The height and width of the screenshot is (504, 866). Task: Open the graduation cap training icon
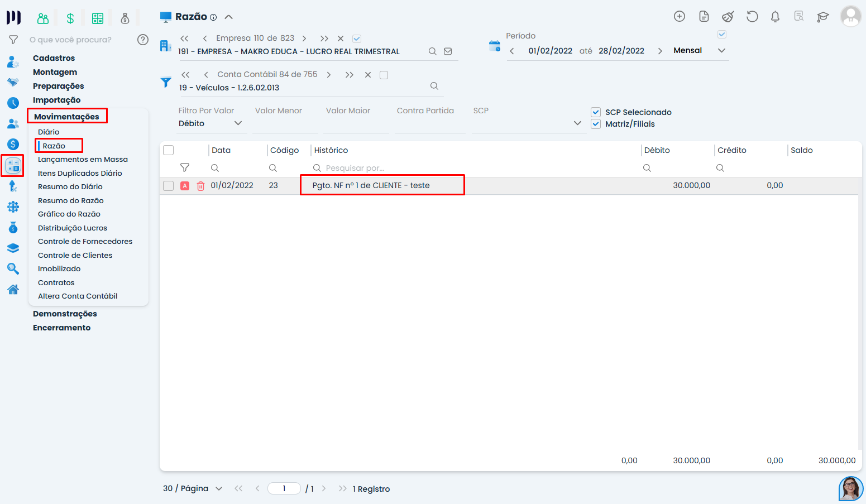pyautogui.click(x=822, y=17)
